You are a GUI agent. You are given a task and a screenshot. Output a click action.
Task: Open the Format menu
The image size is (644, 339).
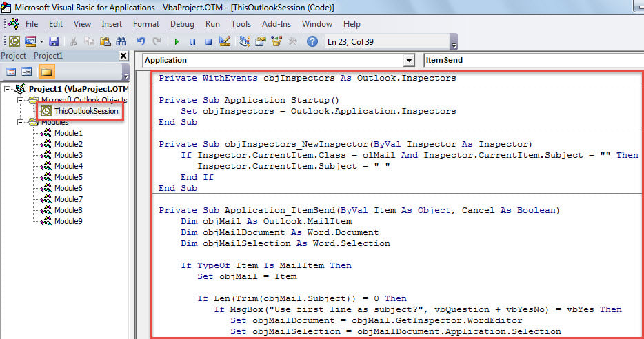click(145, 24)
